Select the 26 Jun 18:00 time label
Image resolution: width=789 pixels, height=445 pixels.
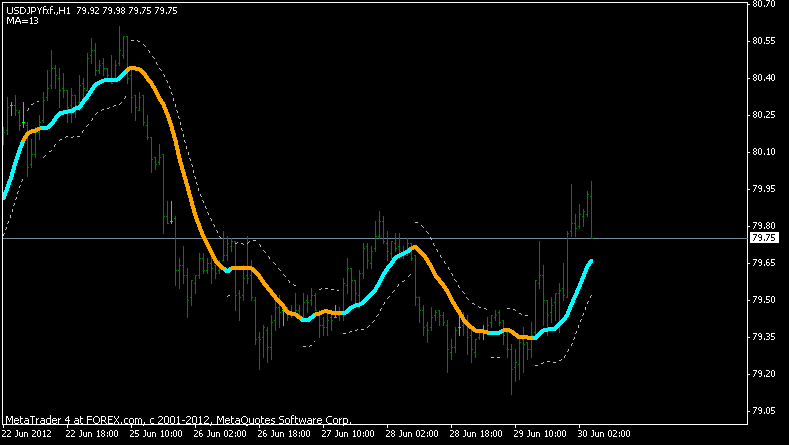click(x=285, y=435)
